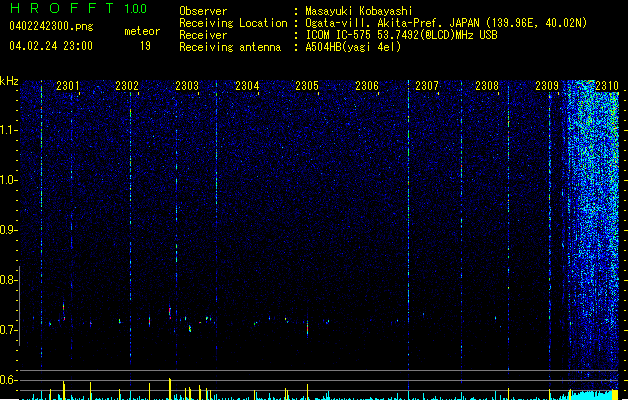Viewport: 629px width, 400px height.
Task: Click the 0.9 kHz axis tick label
Action: (9, 230)
